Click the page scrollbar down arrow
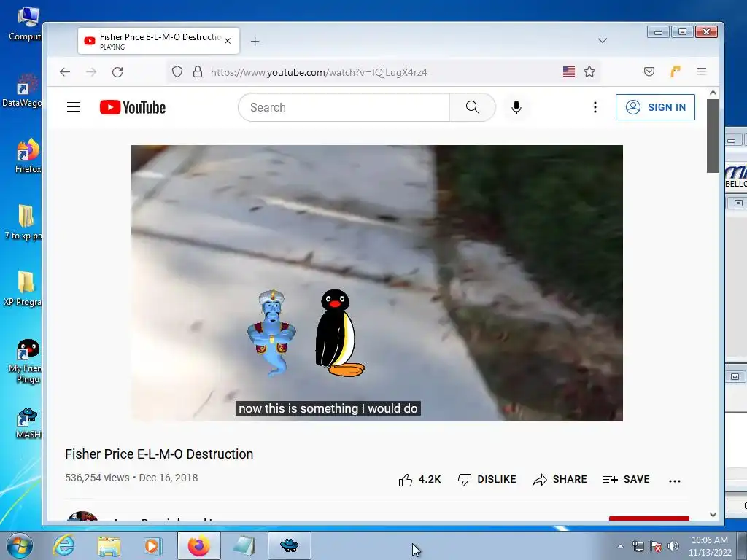 coord(713,515)
